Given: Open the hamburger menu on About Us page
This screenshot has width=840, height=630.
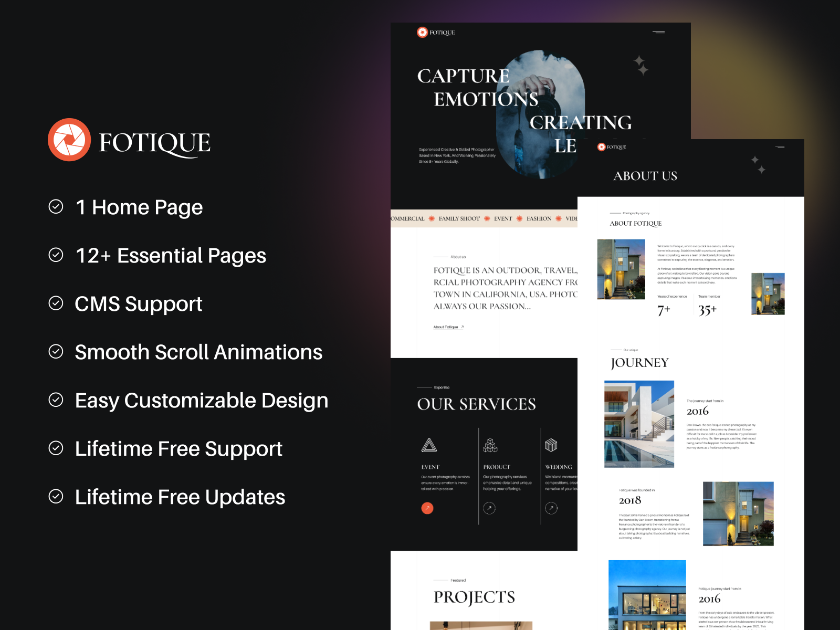Looking at the screenshot, I should 780,147.
